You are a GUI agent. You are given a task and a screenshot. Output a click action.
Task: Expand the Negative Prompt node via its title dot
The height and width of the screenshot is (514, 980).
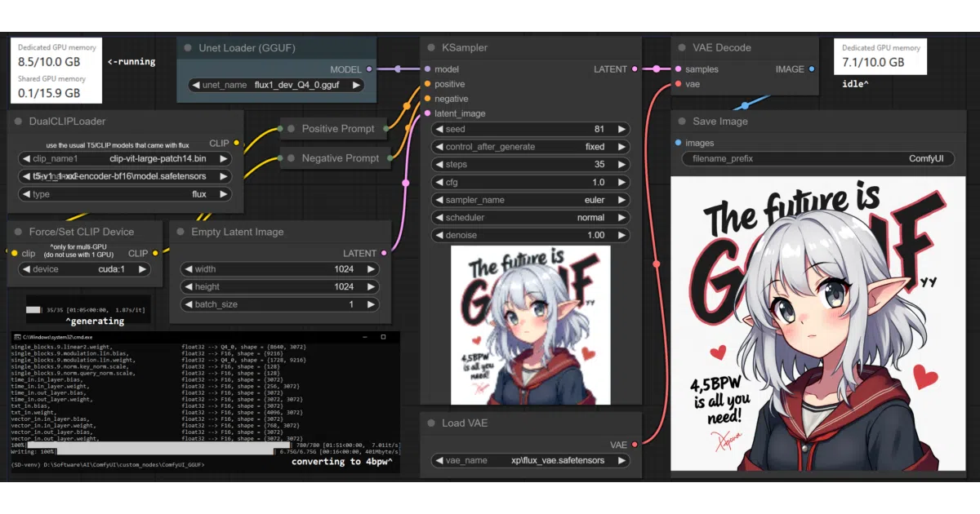pyautogui.click(x=291, y=158)
